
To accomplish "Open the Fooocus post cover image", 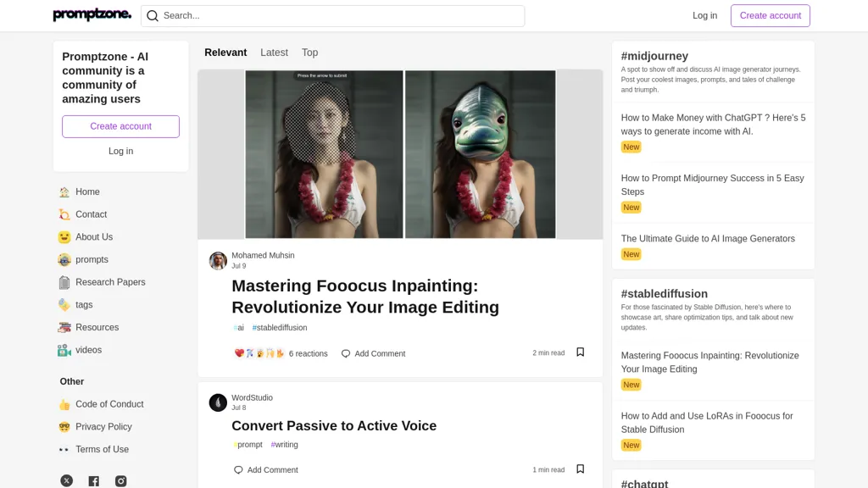I will coord(400,154).
